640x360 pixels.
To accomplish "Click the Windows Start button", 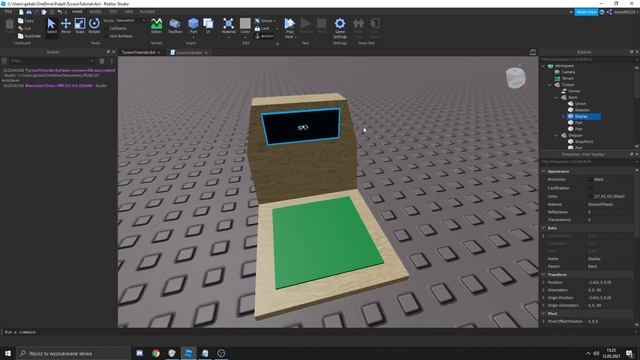I will pyautogui.click(x=8, y=353).
